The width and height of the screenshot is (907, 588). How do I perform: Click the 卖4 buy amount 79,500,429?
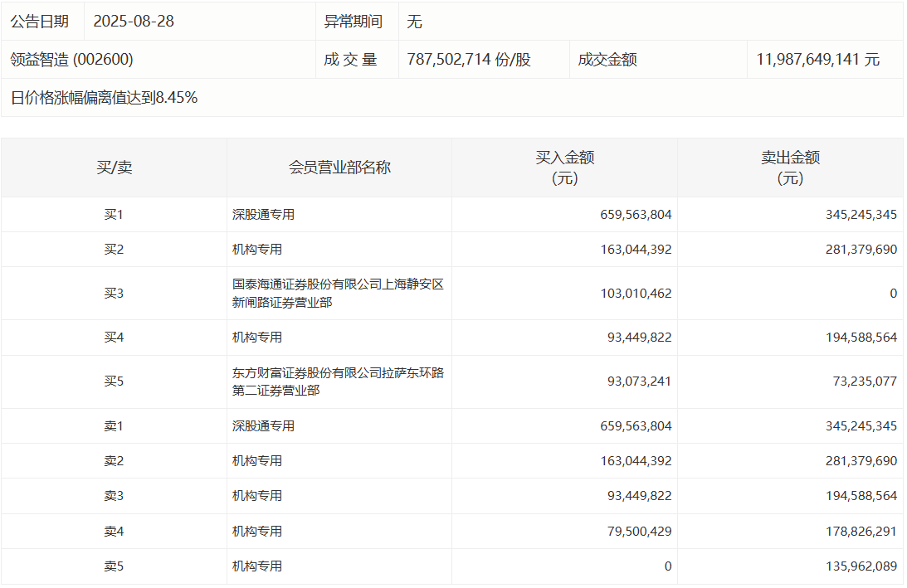pos(636,532)
